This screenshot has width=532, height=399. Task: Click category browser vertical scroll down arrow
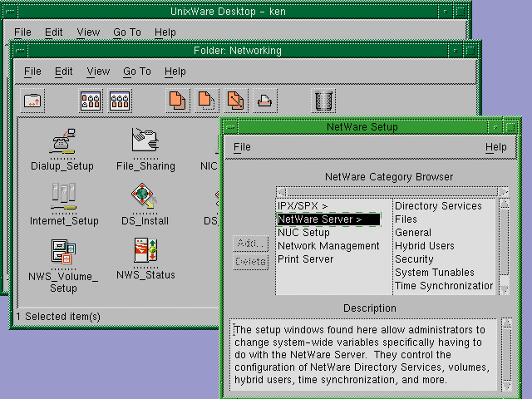click(505, 289)
